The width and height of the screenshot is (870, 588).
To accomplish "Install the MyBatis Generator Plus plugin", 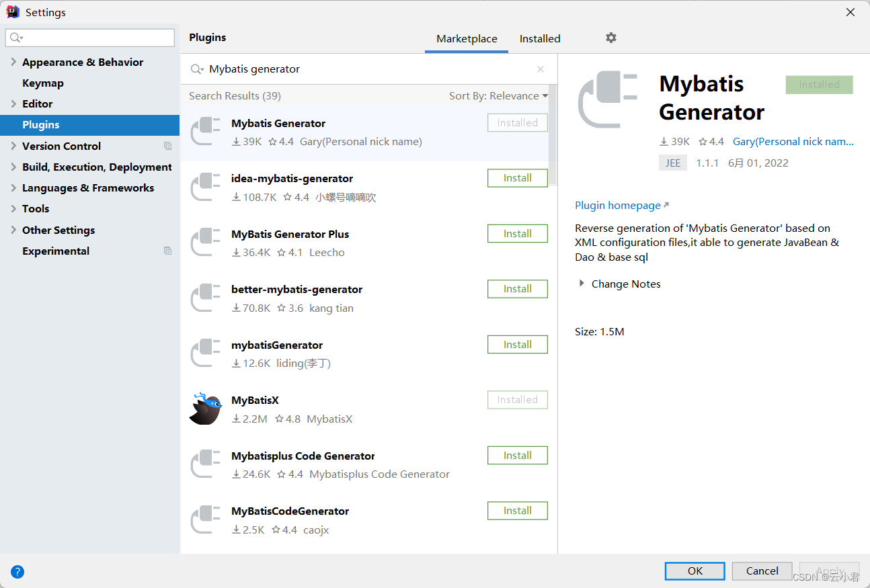I will (x=518, y=234).
